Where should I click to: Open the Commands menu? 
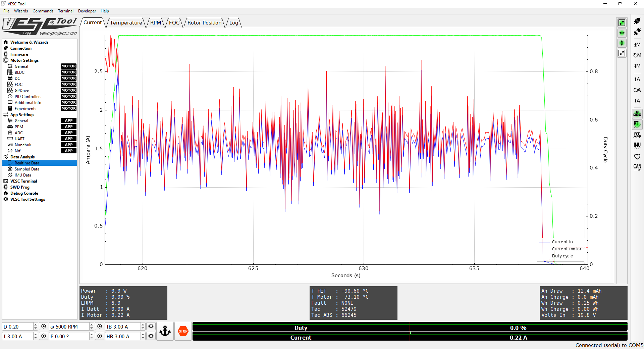tap(43, 11)
